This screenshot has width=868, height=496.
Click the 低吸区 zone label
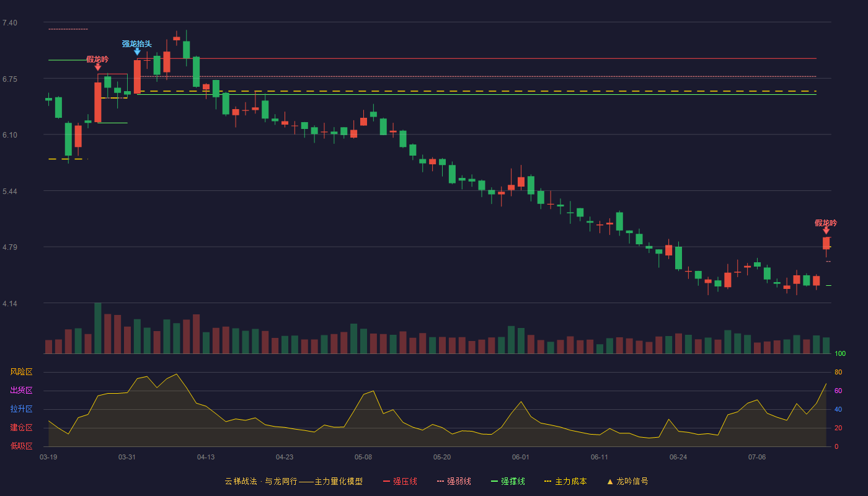coord(21,446)
